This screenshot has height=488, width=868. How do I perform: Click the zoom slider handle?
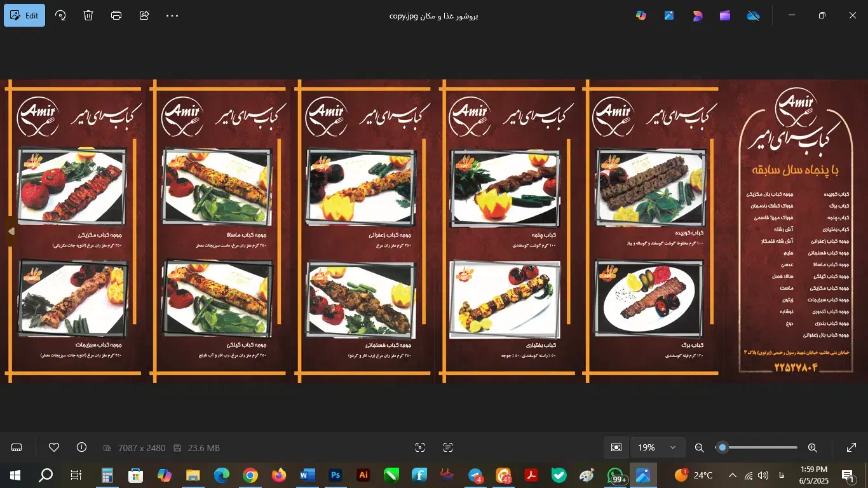pyautogui.click(x=722, y=447)
